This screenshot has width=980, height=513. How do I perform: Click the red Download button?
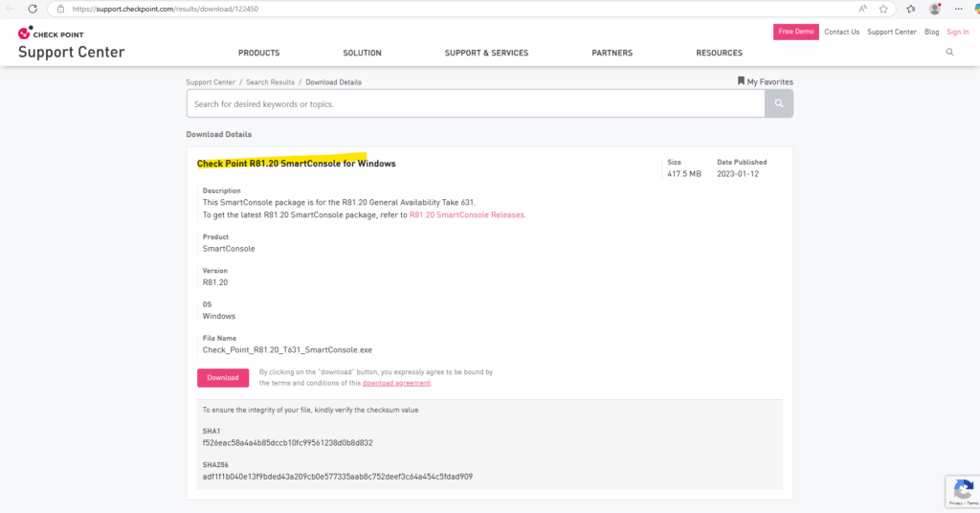coord(223,377)
